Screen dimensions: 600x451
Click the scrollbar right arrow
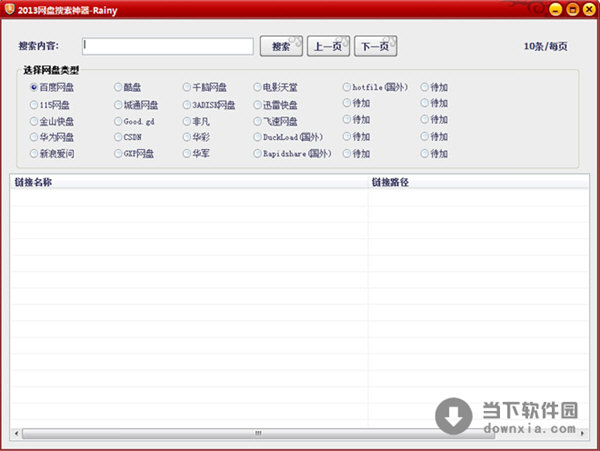(582, 433)
